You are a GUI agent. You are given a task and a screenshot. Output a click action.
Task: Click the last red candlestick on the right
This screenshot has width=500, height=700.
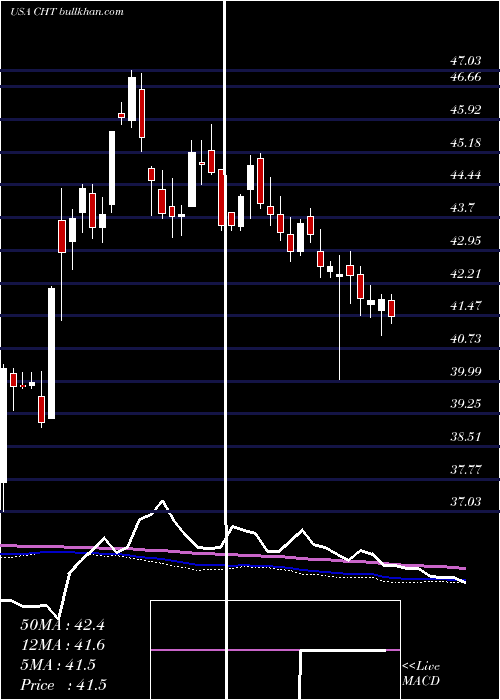[x=392, y=308]
